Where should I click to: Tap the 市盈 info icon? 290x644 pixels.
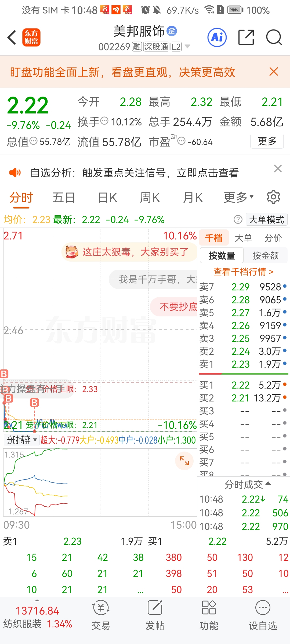pyautogui.click(x=182, y=141)
